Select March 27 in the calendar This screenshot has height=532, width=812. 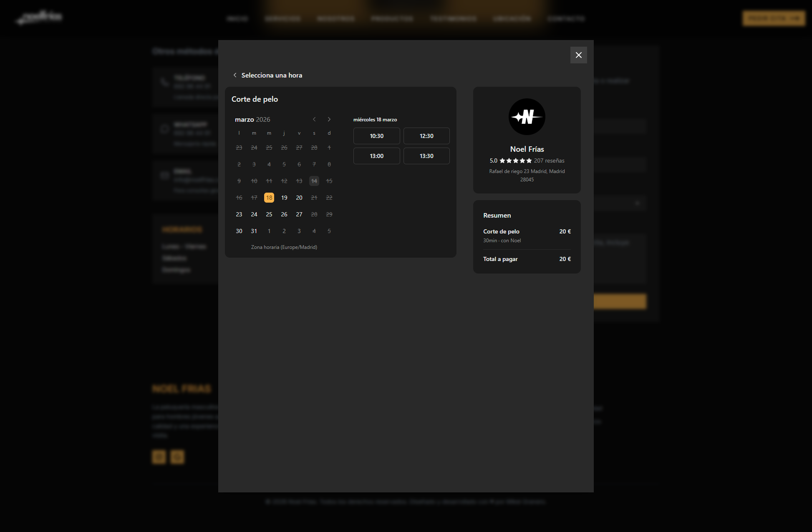[x=299, y=214]
